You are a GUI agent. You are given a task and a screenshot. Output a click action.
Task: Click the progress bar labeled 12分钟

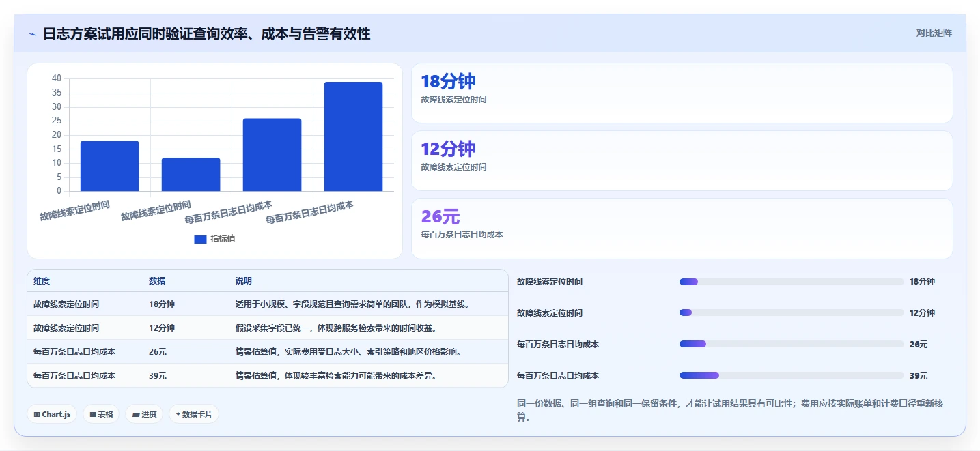[792, 313]
